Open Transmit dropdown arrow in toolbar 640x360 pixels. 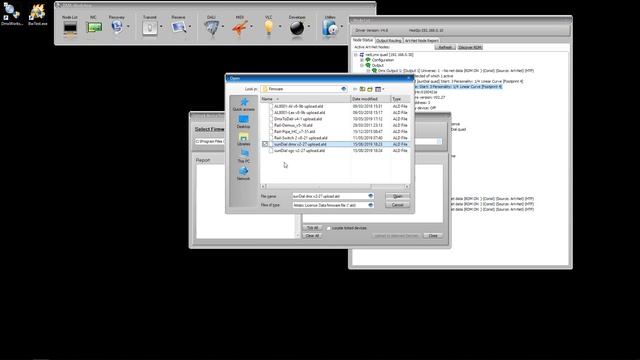161,27
